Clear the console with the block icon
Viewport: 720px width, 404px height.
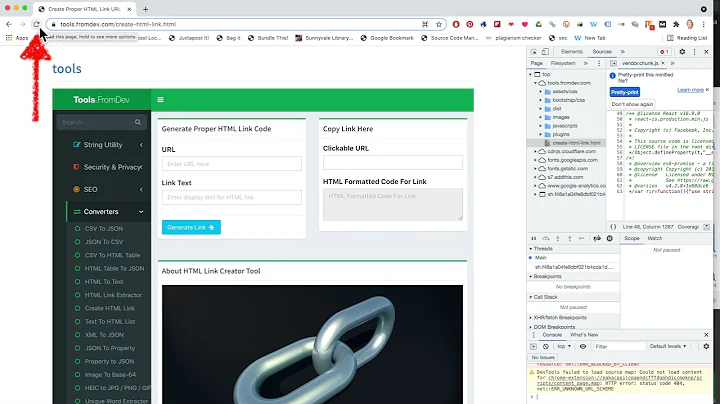546,347
